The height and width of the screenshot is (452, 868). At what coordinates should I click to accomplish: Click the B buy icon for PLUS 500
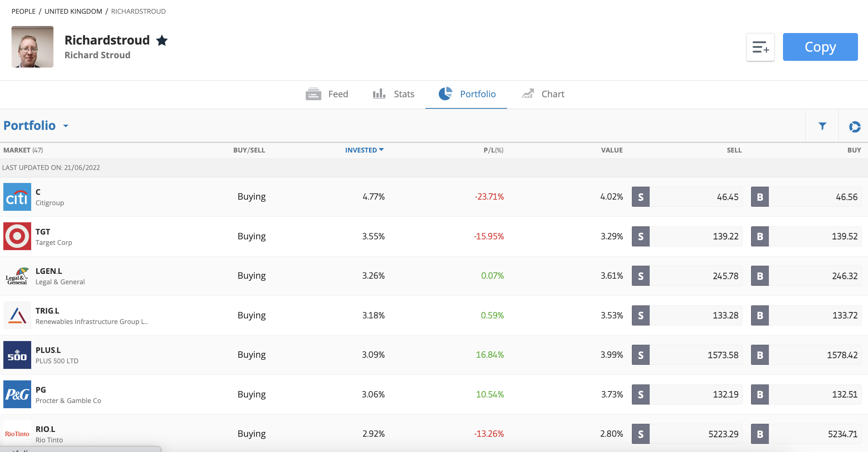(760, 355)
